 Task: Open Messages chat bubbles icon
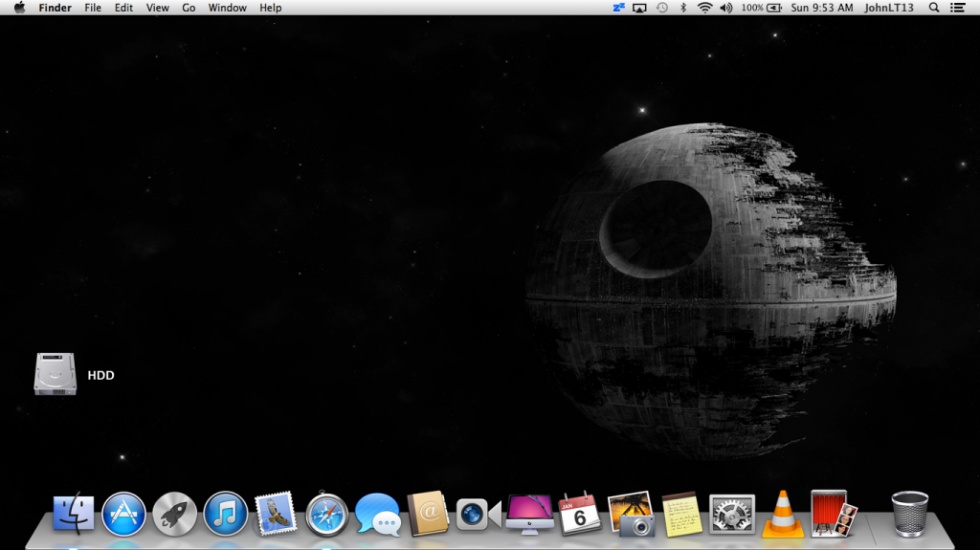point(377,515)
